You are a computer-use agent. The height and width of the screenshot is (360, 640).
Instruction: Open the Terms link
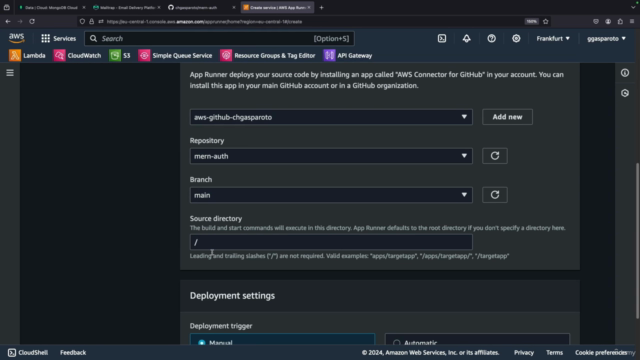(554, 352)
